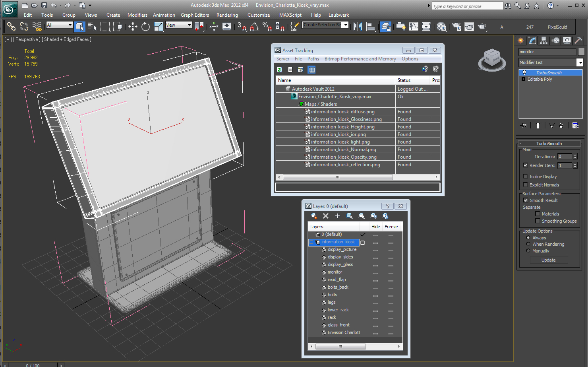Viewport: 588px width, 367px height.
Task: Enable Separate by Materials checkbox
Action: coord(538,214)
